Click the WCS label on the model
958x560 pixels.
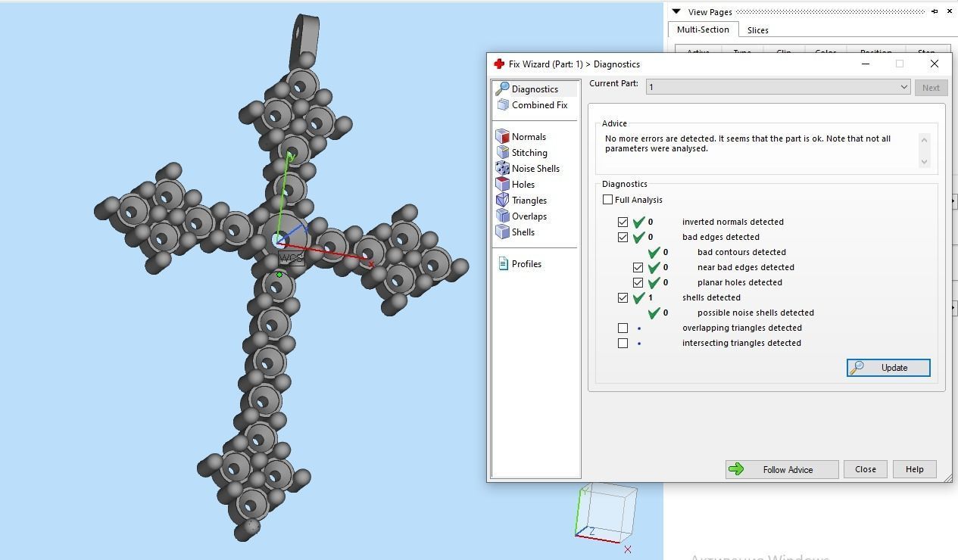pyautogui.click(x=291, y=258)
